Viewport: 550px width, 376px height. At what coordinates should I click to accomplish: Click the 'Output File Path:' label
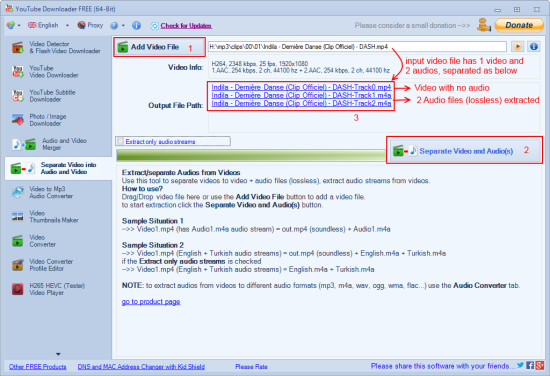(176, 105)
